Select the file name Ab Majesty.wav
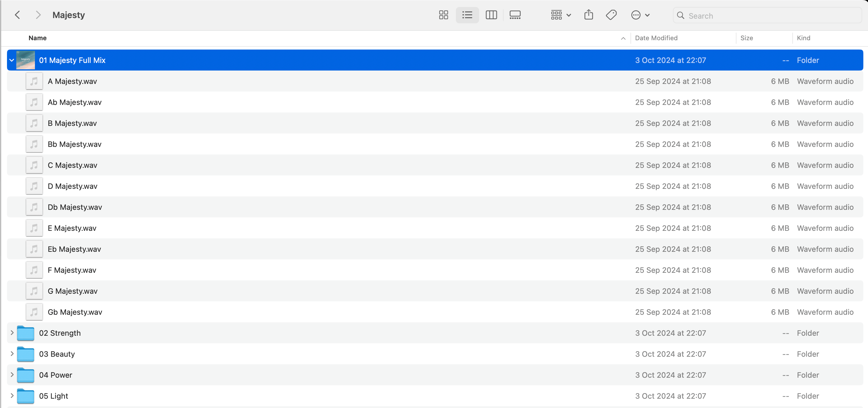Screen dimensions: 868x408 point(75,102)
